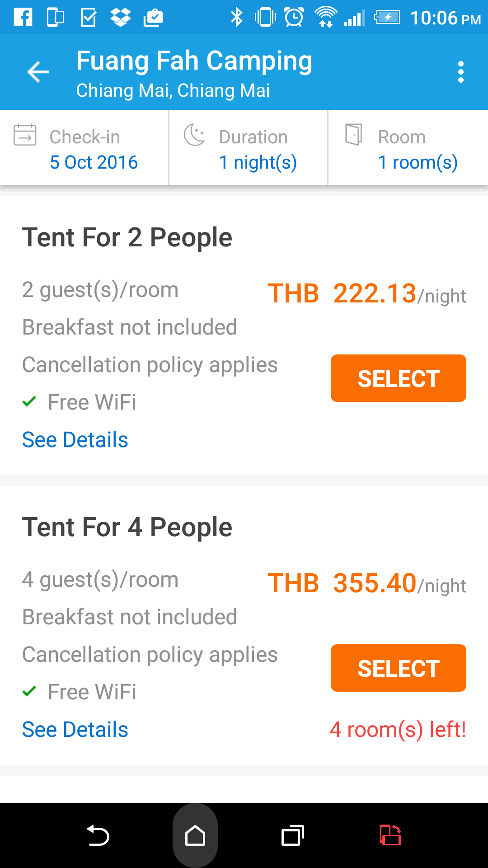Image resolution: width=488 pixels, height=868 pixels.
Task: See Details for Tent For 2 People
Action: pyautogui.click(x=75, y=440)
